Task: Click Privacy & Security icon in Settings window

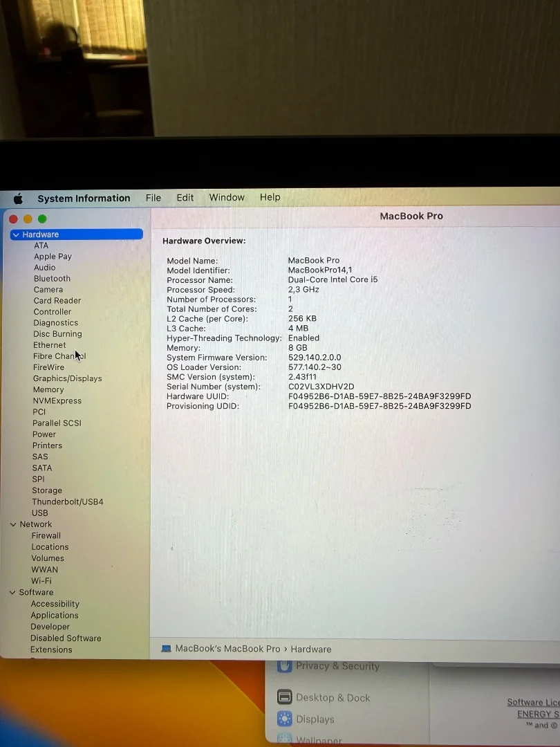Action: tap(284, 665)
